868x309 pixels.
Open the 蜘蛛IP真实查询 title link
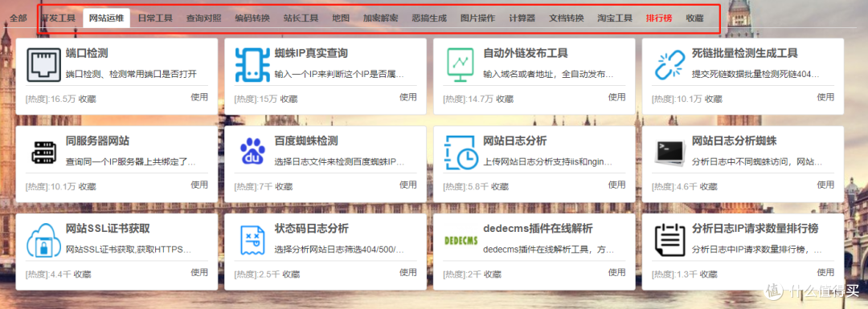[x=311, y=54]
